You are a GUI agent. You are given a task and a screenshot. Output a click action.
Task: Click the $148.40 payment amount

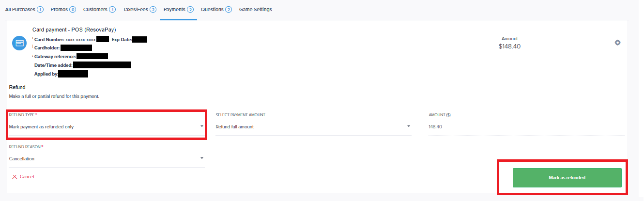(x=509, y=46)
